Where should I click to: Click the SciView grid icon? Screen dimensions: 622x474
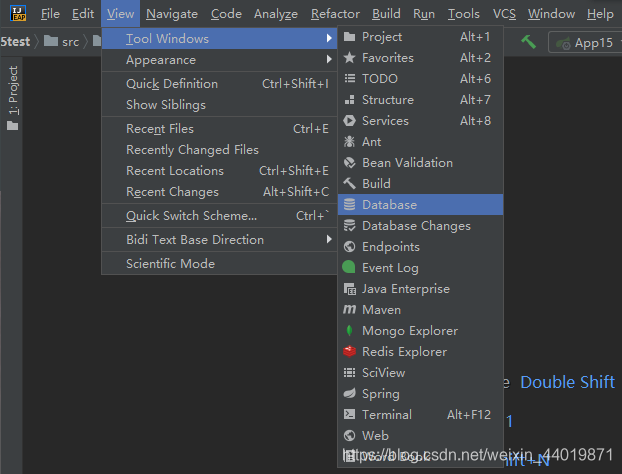coord(349,372)
